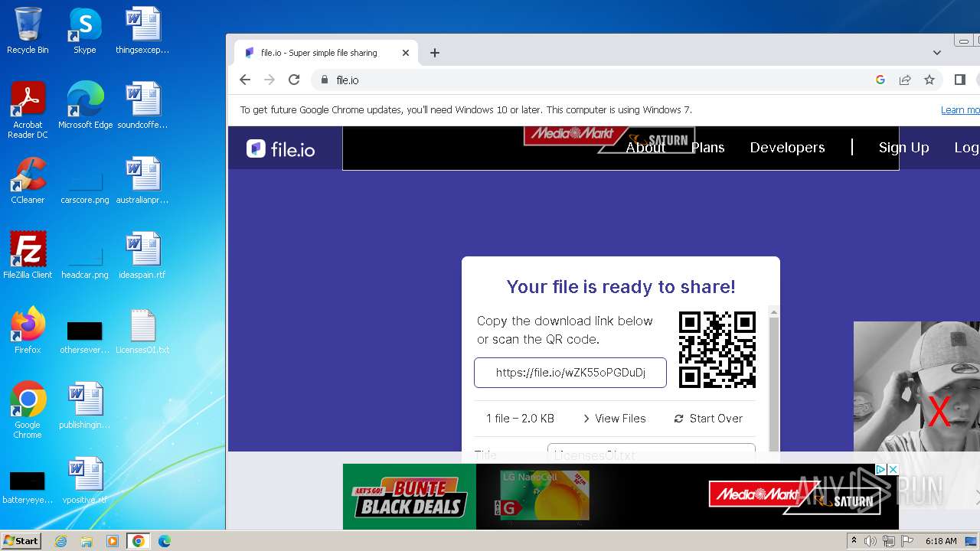Open Chrome side panel icon
The image size is (980, 551).
click(960, 80)
